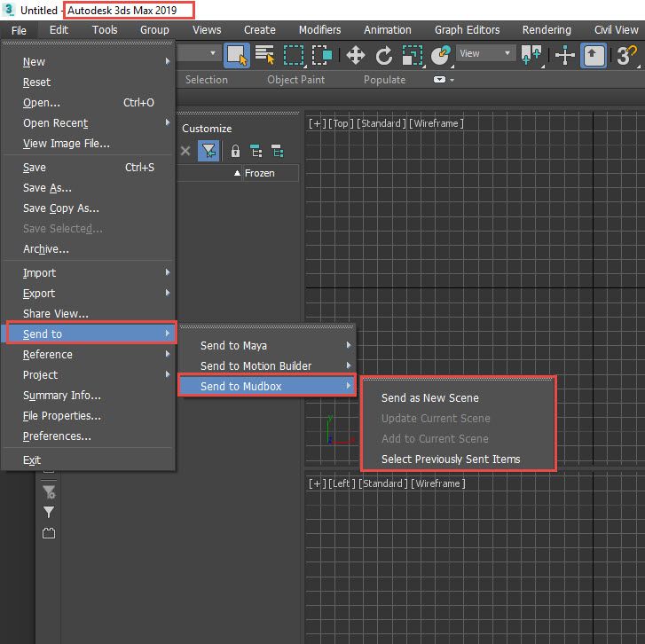The height and width of the screenshot is (644, 645).
Task: Open the View coordinate system dropdown
Action: pos(485,53)
